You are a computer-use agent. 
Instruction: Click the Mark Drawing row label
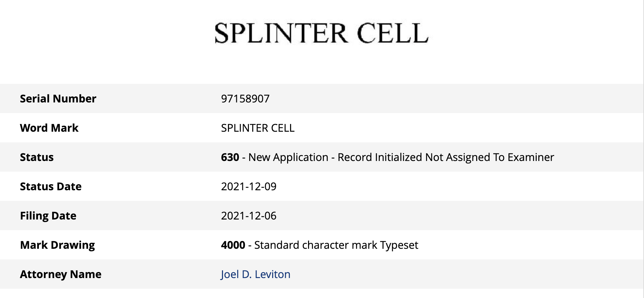(x=57, y=245)
